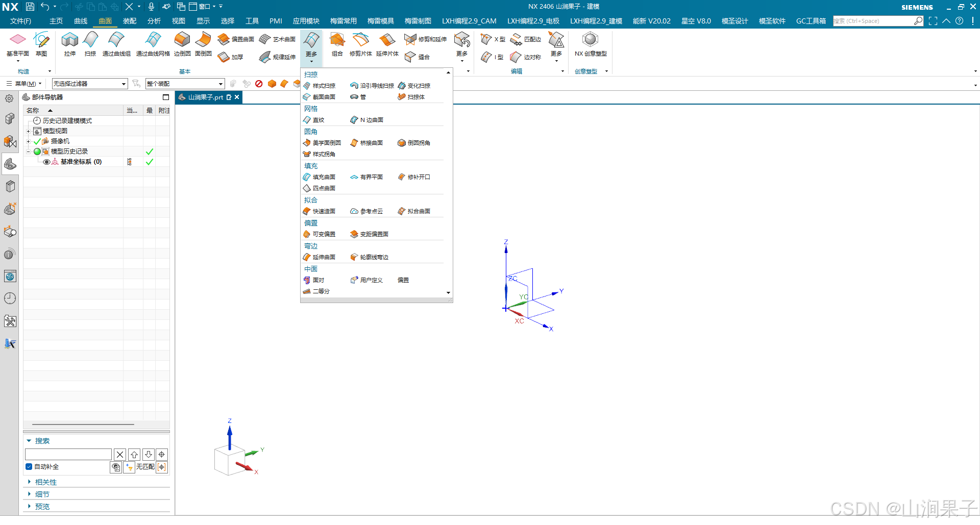Select the 偏置曲面 offset surface tool
The height and width of the screenshot is (525, 980).
click(x=236, y=39)
